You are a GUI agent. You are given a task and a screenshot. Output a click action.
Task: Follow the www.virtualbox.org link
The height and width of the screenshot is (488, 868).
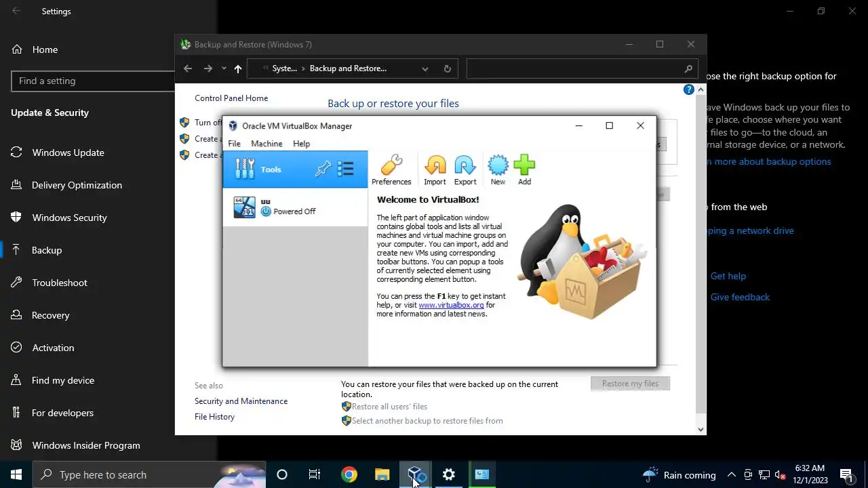[451, 305]
